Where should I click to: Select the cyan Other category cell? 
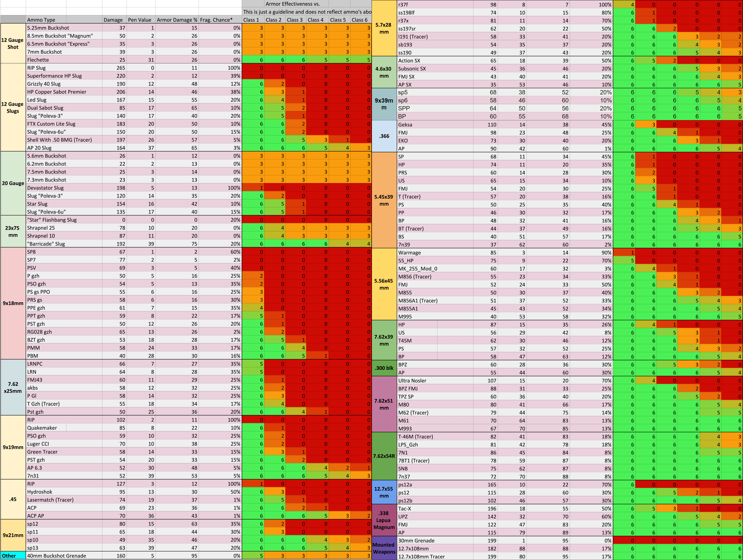click(13, 556)
